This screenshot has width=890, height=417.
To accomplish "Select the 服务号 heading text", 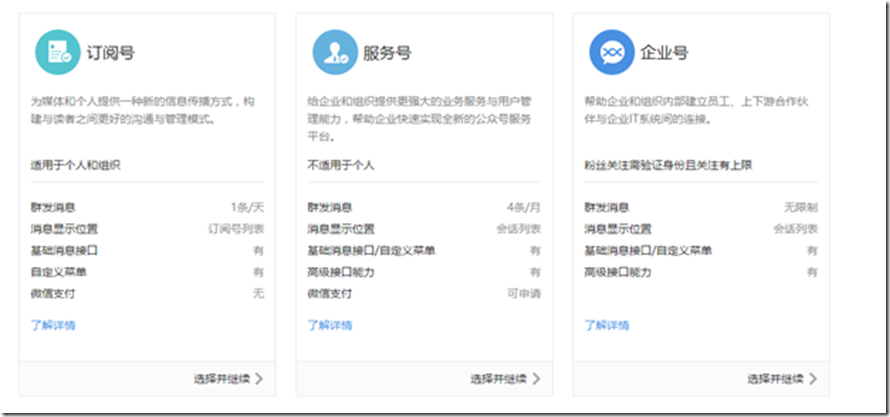I will [387, 53].
